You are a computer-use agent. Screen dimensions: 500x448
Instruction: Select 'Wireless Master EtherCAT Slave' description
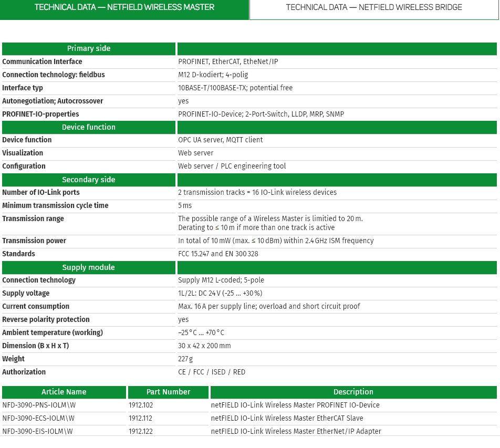(x=287, y=419)
